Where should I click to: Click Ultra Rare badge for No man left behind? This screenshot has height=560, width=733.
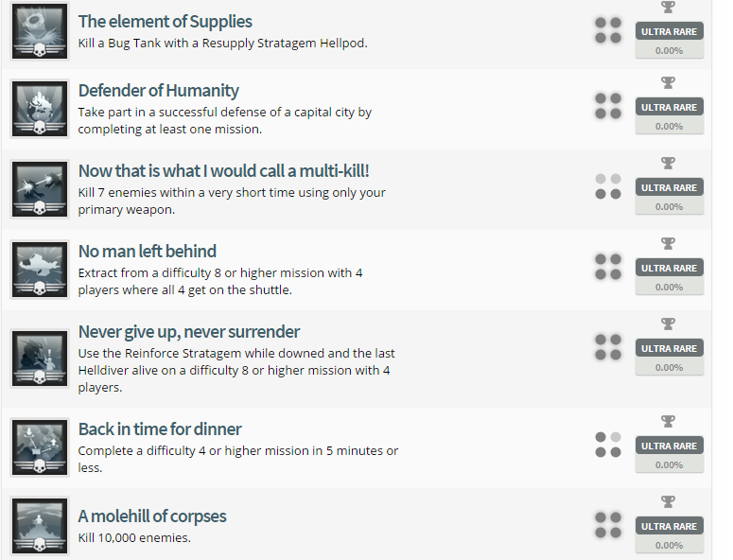point(669,269)
